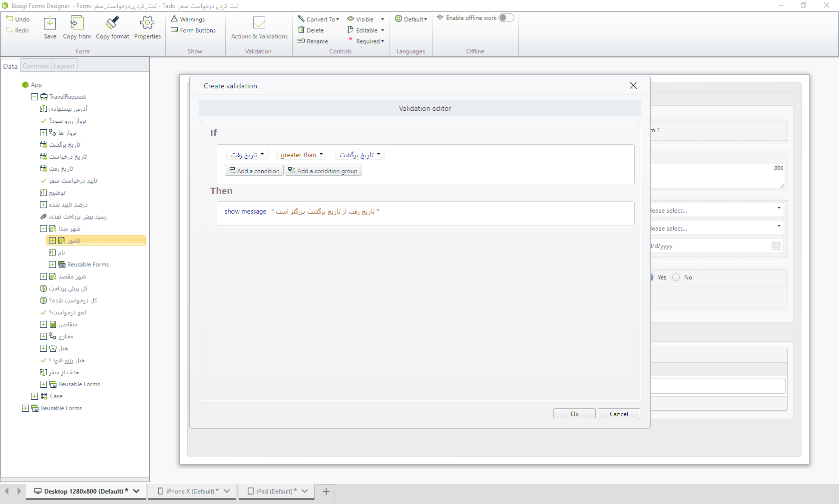839x504 pixels.
Task: Open iPad tab chevron
Action: coord(305,491)
